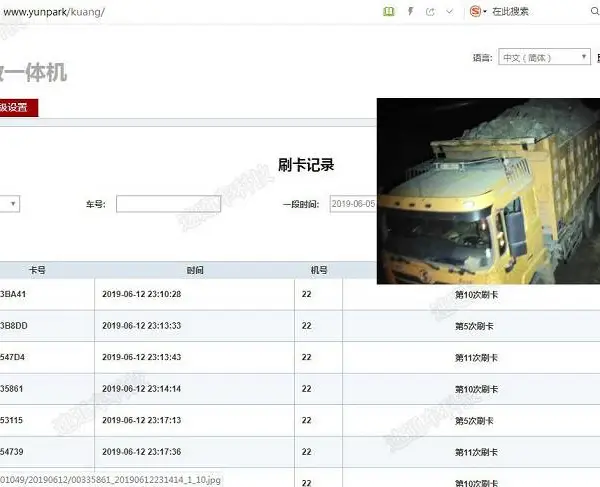Screen dimensions: 600x487
Task: Click the time cell 2019-06-12 23:17:13
Action: coord(142,420)
